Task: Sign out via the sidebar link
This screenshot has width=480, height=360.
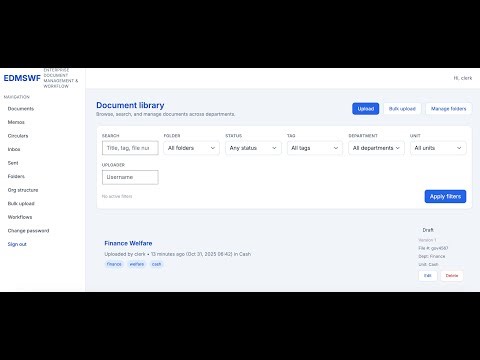Action: pos(17,244)
